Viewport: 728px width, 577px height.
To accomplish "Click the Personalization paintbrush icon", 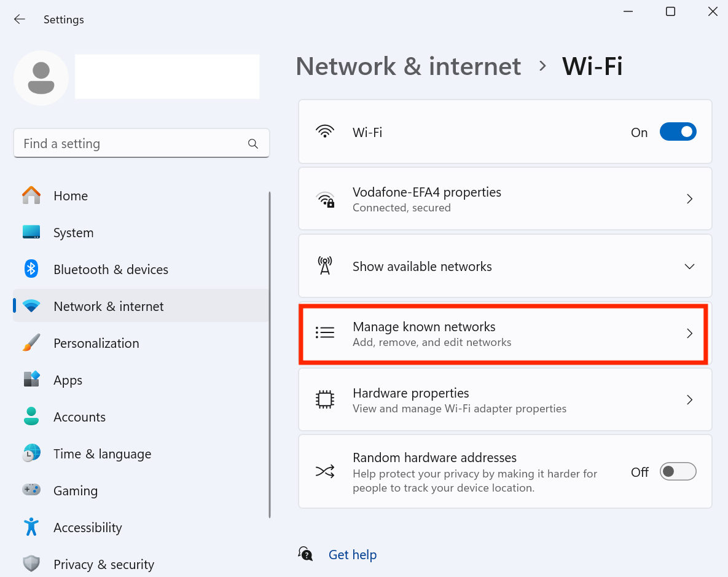I will pos(31,343).
